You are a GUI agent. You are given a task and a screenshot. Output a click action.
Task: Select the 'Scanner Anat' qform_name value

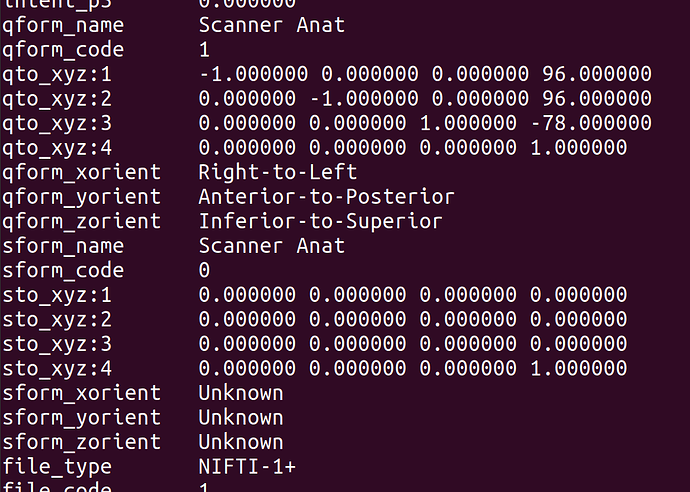(272, 25)
